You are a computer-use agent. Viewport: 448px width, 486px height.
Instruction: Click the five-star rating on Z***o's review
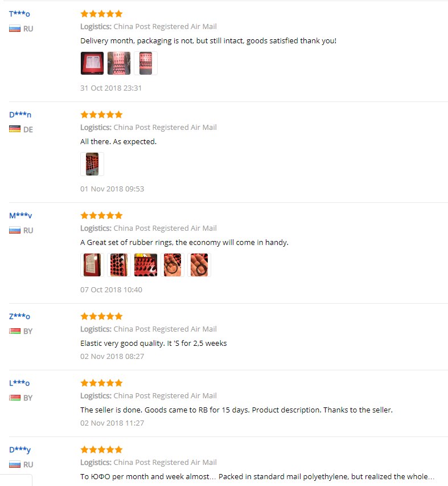coord(101,316)
